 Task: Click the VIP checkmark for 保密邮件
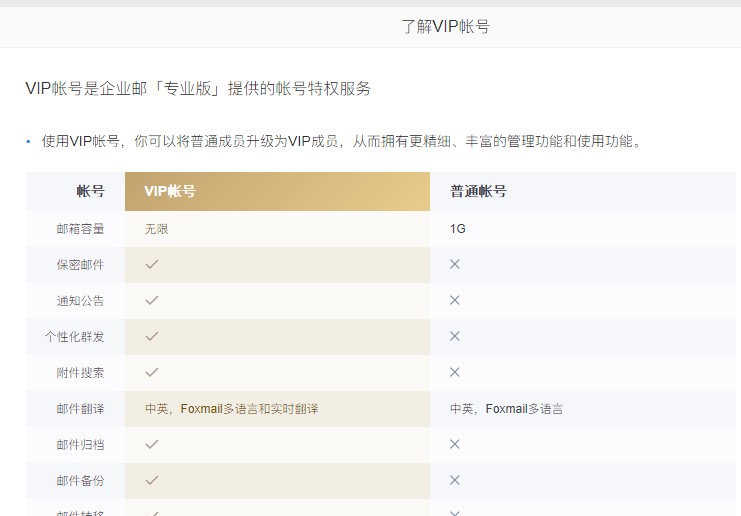[152, 264]
